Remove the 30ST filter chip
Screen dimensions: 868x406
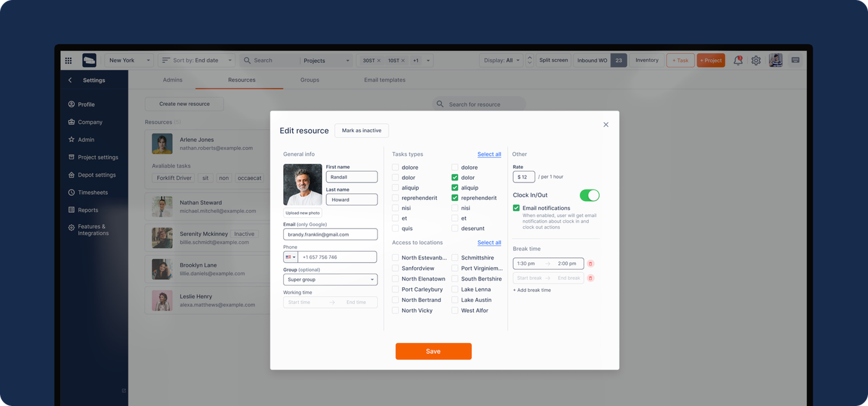379,60
